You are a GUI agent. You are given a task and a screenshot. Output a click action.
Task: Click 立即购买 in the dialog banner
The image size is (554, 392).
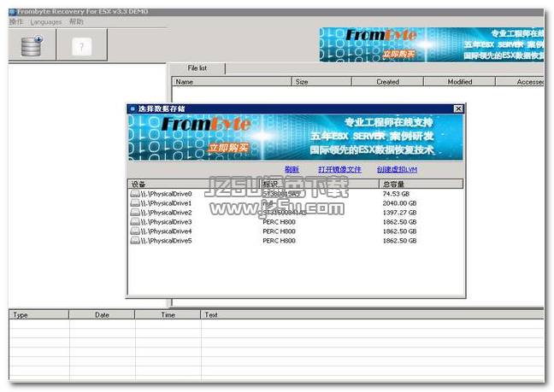(228, 148)
